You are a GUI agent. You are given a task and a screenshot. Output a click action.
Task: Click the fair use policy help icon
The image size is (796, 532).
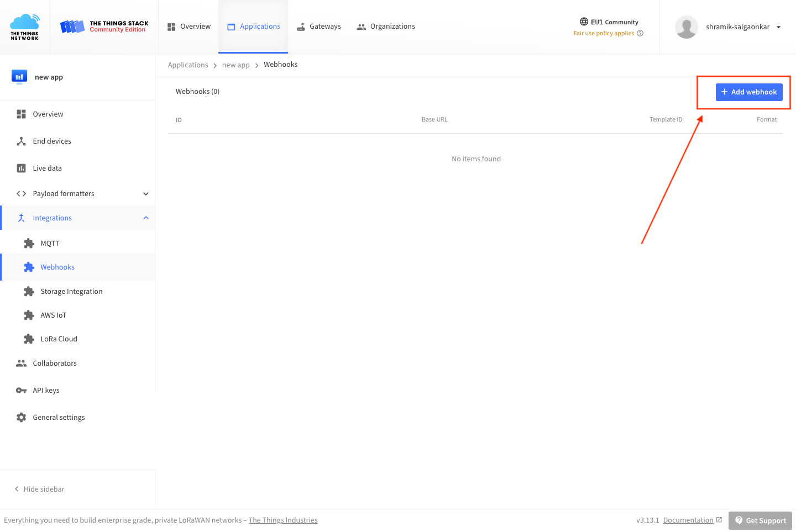(640, 33)
